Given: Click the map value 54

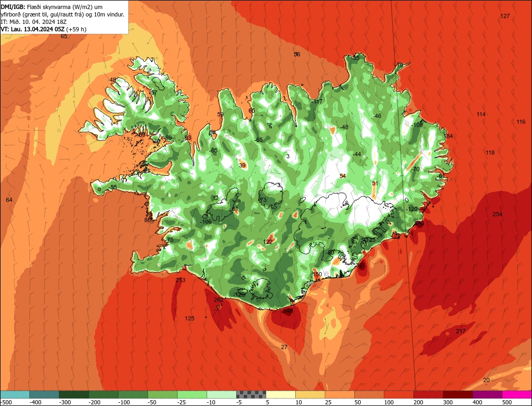Looking at the screenshot, I should pos(343,176).
